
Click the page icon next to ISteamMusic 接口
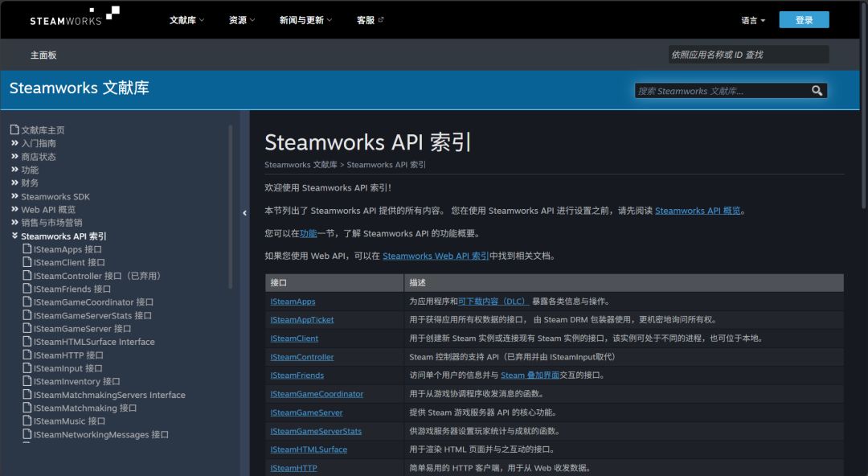(27, 421)
